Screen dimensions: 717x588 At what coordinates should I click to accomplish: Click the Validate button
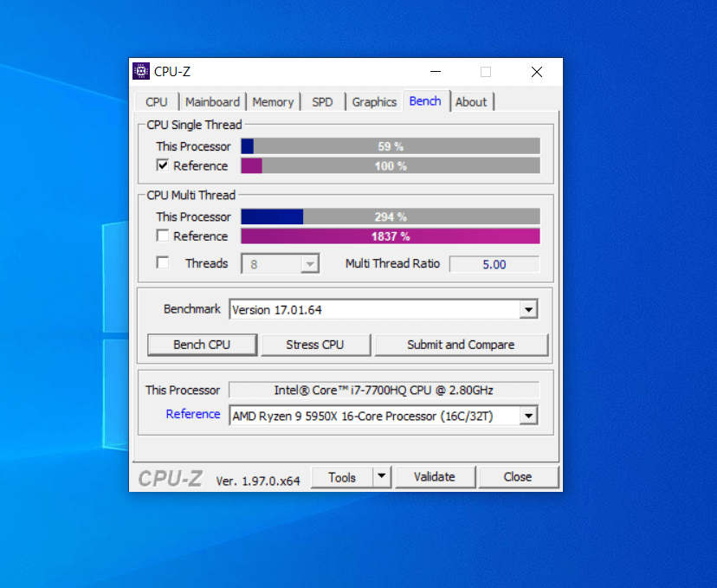pos(434,476)
